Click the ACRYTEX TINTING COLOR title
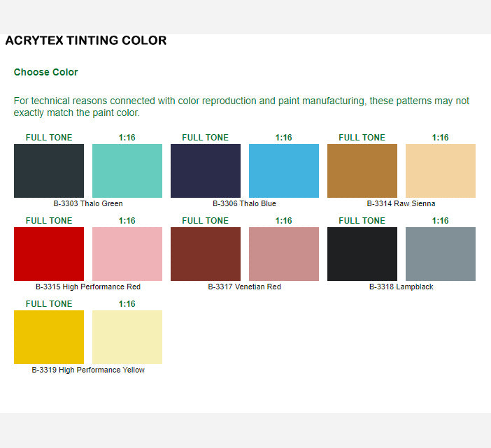Screen dimensions: 491x448 pos(86,41)
